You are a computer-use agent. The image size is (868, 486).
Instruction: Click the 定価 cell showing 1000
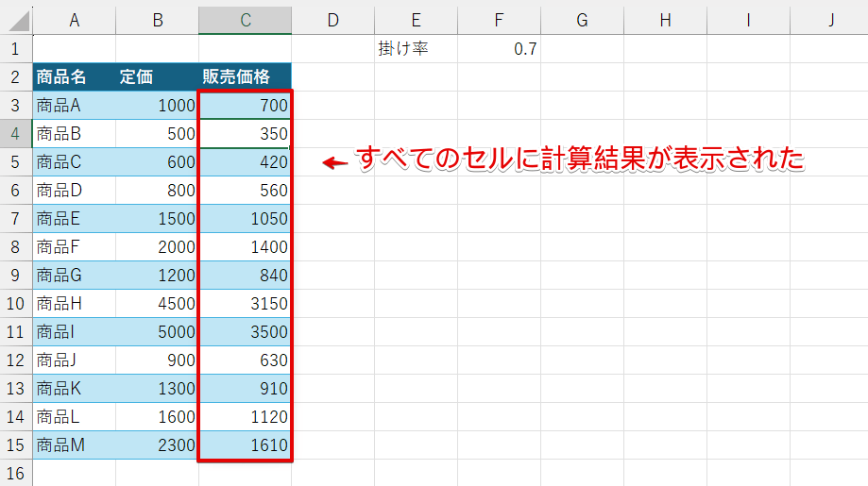[x=157, y=105]
